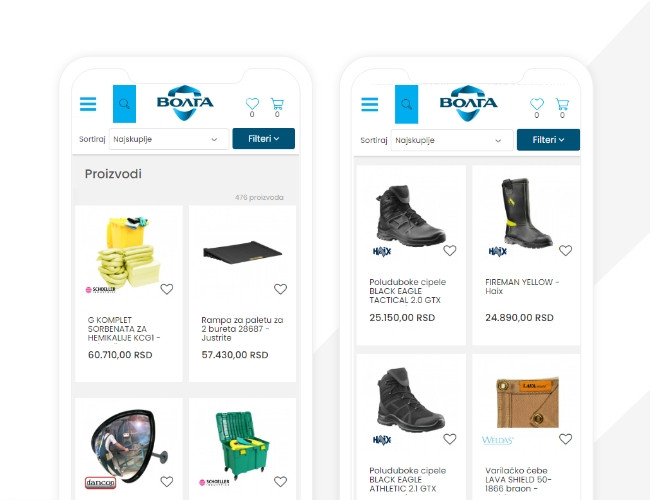Expand the Najskuplje sort dropdown on right phone
650x500 pixels.
click(x=452, y=140)
